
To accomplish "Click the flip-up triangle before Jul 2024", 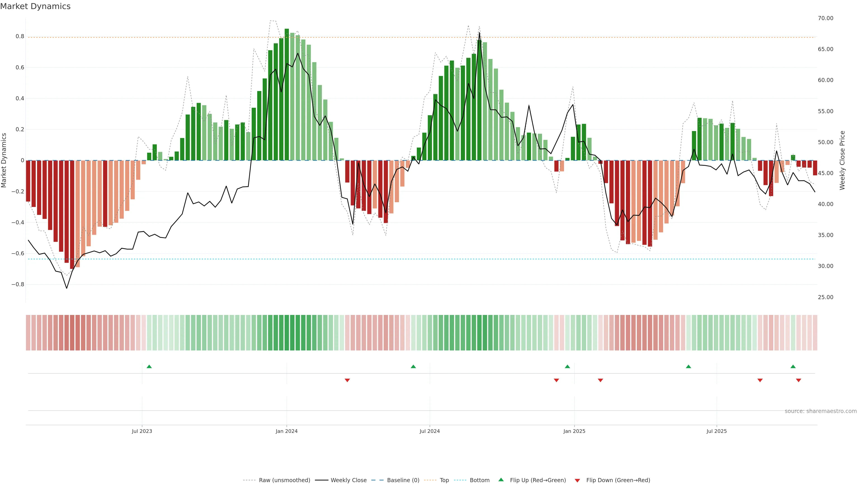I will 413,366.
